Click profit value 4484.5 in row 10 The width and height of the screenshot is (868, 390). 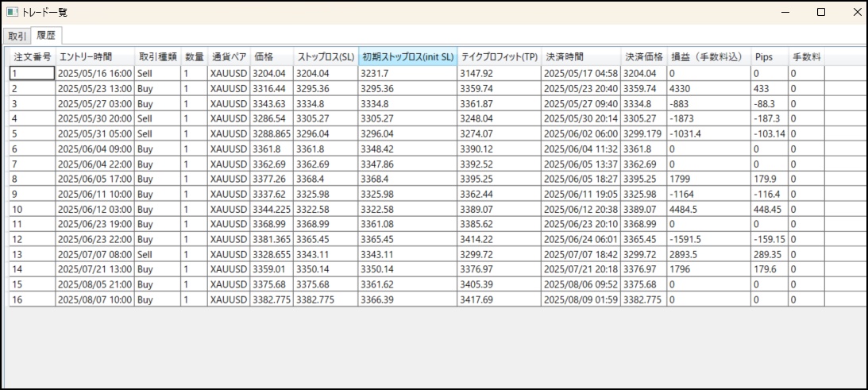point(708,209)
